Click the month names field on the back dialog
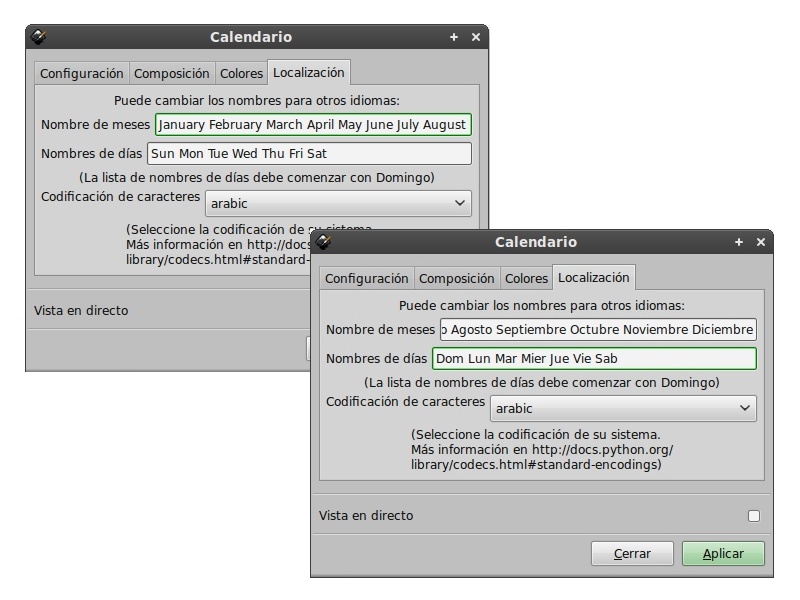Image resolution: width=800 pixels, height=600 pixels. (x=313, y=124)
